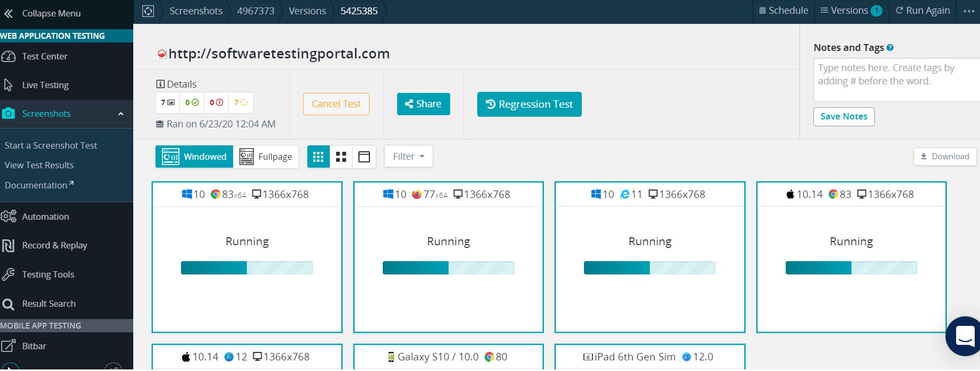Click Apple icon on macOS 10.14 Chrome card

point(790,194)
